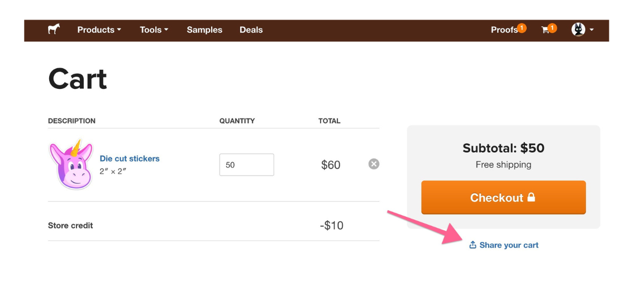Open the Die cut stickers product link
This screenshot has height=289, width=644.
(x=130, y=159)
